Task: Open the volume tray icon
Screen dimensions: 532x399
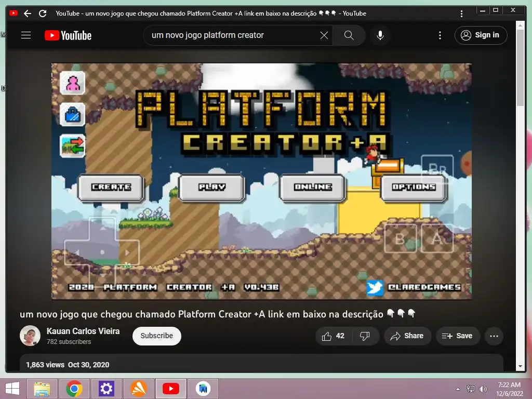Action: (483, 389)
